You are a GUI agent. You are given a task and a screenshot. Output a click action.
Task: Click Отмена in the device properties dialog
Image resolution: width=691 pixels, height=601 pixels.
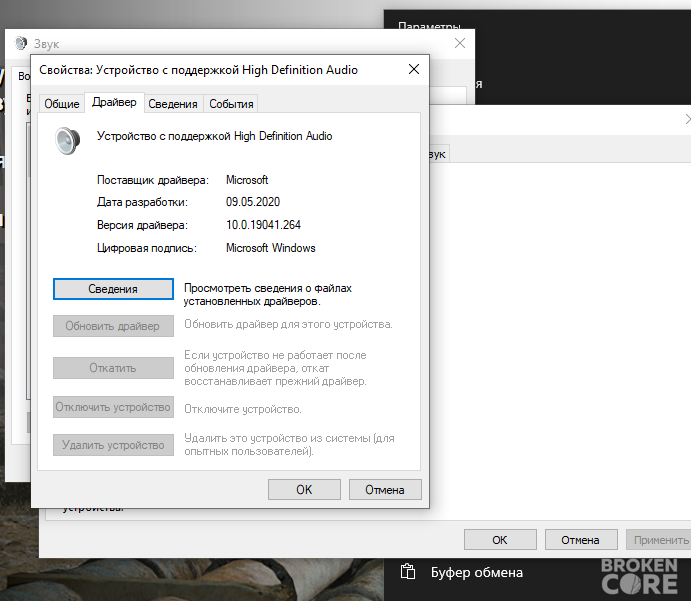(x=385, y=490)
